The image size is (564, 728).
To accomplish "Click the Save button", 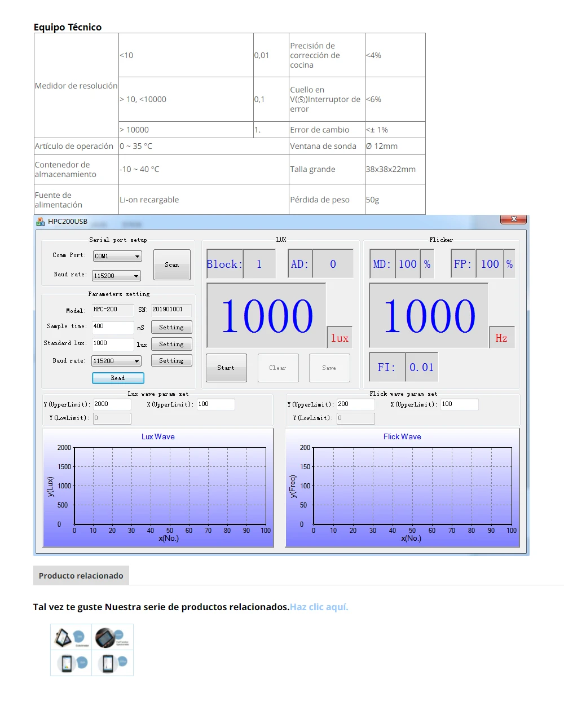I will point(329,368).
